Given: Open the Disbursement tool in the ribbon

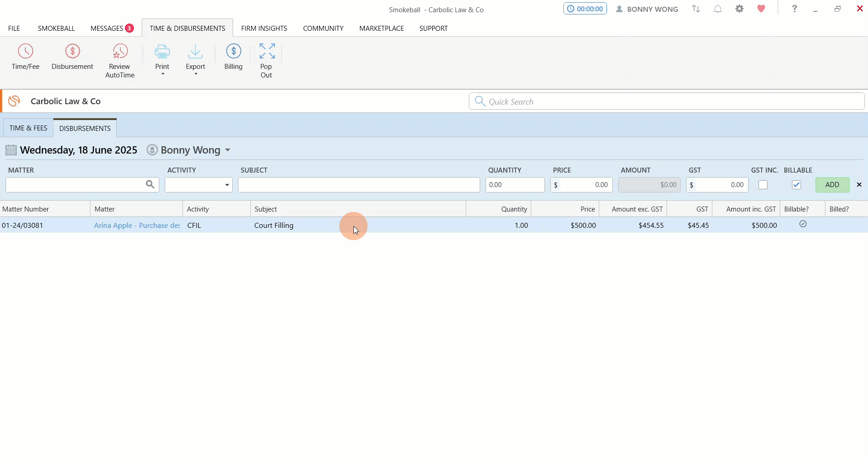Looking at the screenshot, I should click(72, 57).
